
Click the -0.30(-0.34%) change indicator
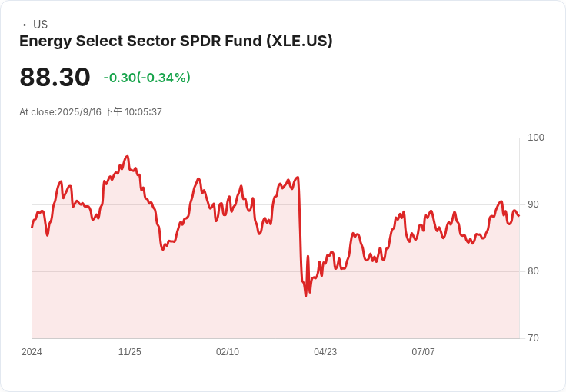click(147, 78)
